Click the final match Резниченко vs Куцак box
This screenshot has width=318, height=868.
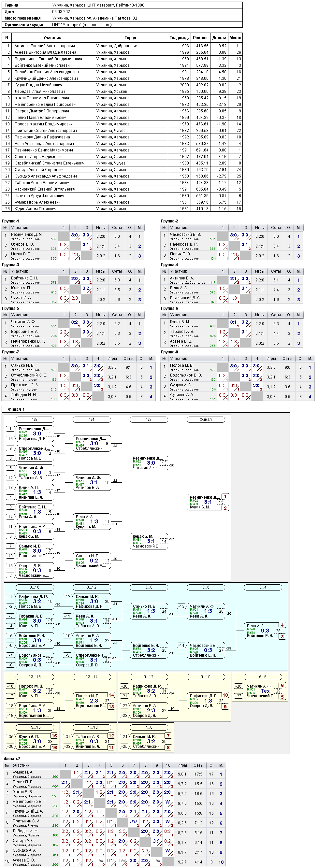[206, 502]
